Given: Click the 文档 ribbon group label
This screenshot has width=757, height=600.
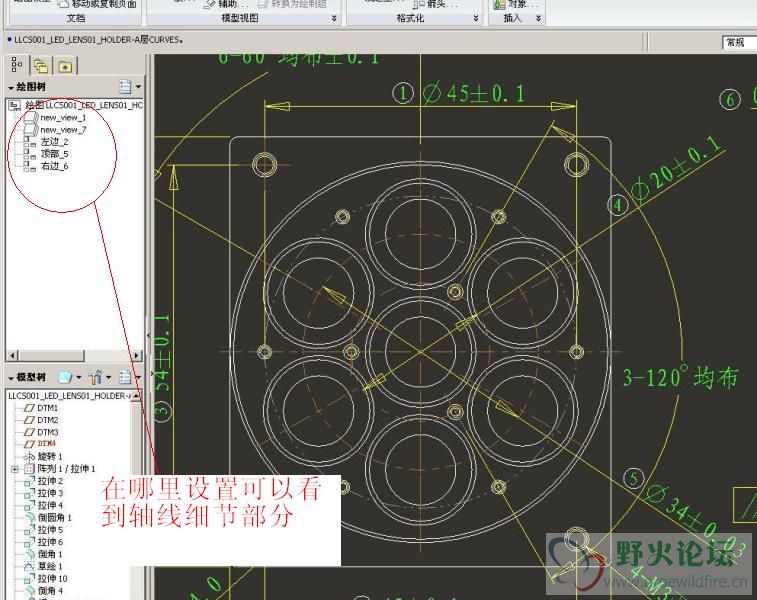Looking at the screenshot, I should (76, 18).
